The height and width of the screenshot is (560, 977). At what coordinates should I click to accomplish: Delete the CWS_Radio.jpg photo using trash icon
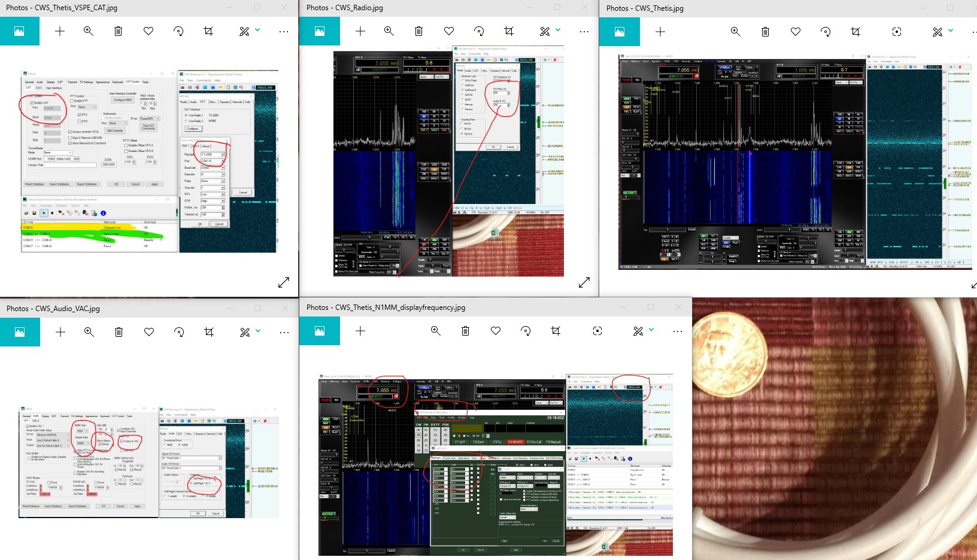click(x=418, y=31)
